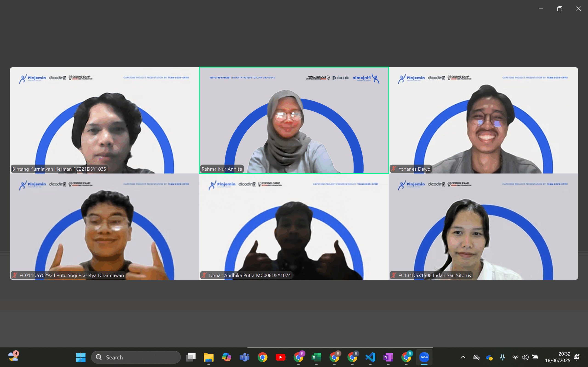Open File Explorer from taskbar
This screenshot has width=588, height=367.
click(209, 357)
